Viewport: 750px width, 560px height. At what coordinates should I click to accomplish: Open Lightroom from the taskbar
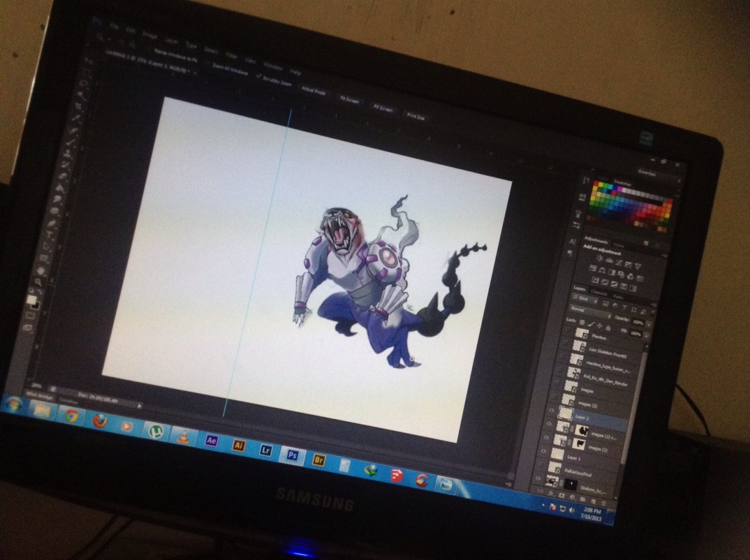[x=265, y=450]
